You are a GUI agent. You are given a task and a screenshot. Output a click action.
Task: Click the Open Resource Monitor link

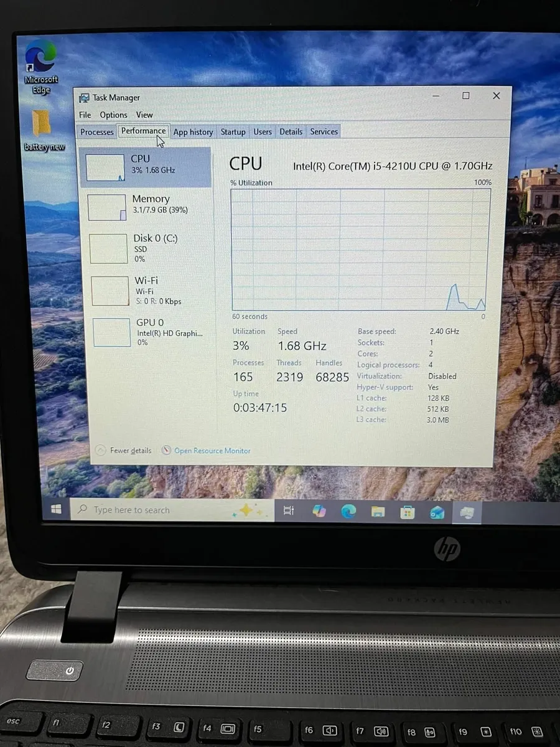tap(212, 451)
